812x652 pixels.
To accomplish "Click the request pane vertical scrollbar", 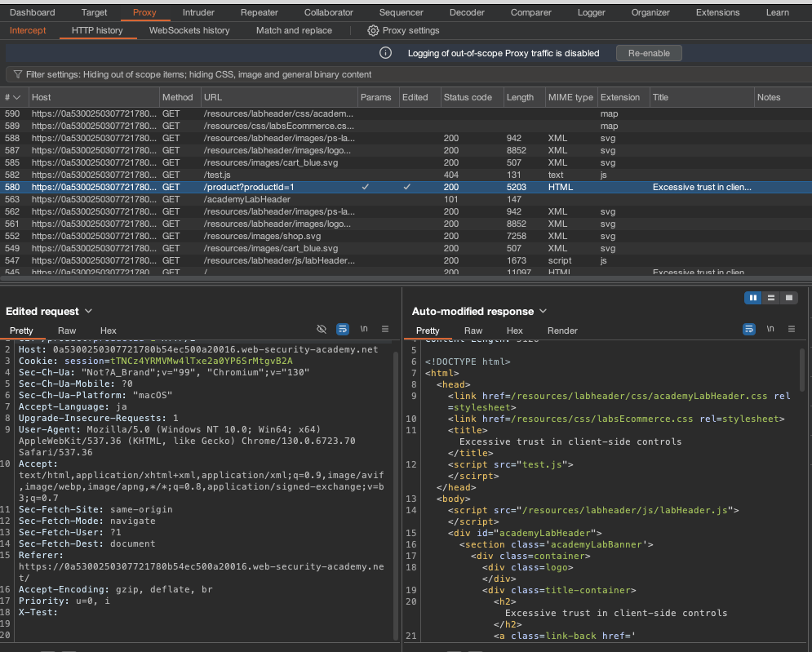I will tap(397, 495).
